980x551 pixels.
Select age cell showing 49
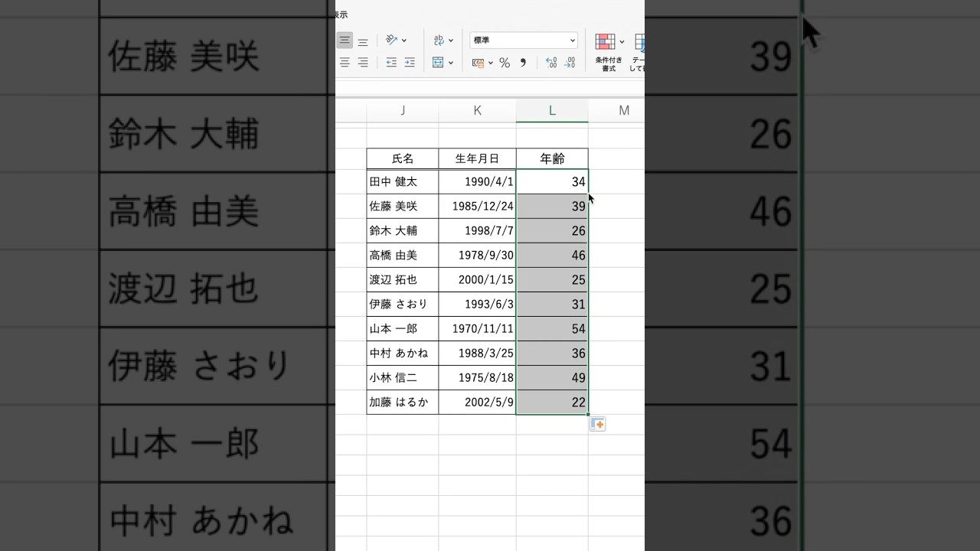552,377
